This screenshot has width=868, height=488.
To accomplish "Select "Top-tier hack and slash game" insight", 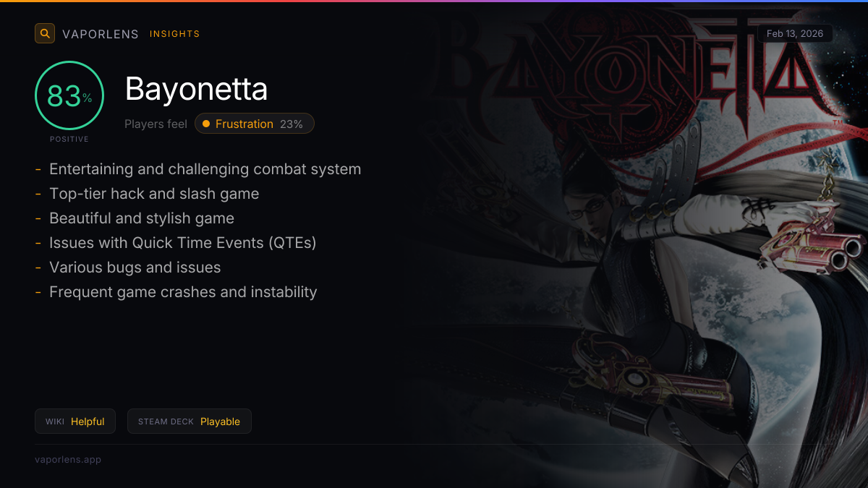I will [x=154, y=194].
